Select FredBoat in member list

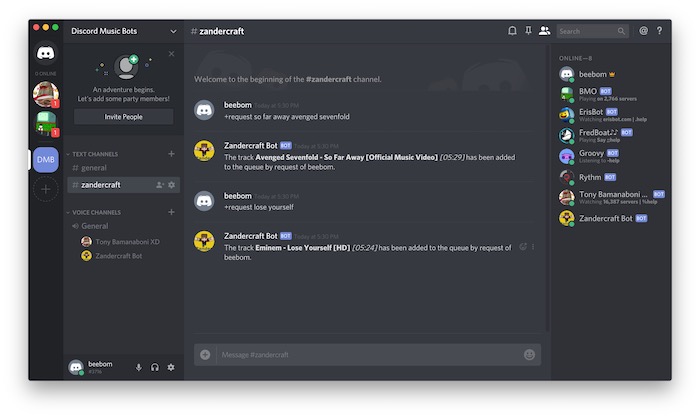click(x=611, y=135)
